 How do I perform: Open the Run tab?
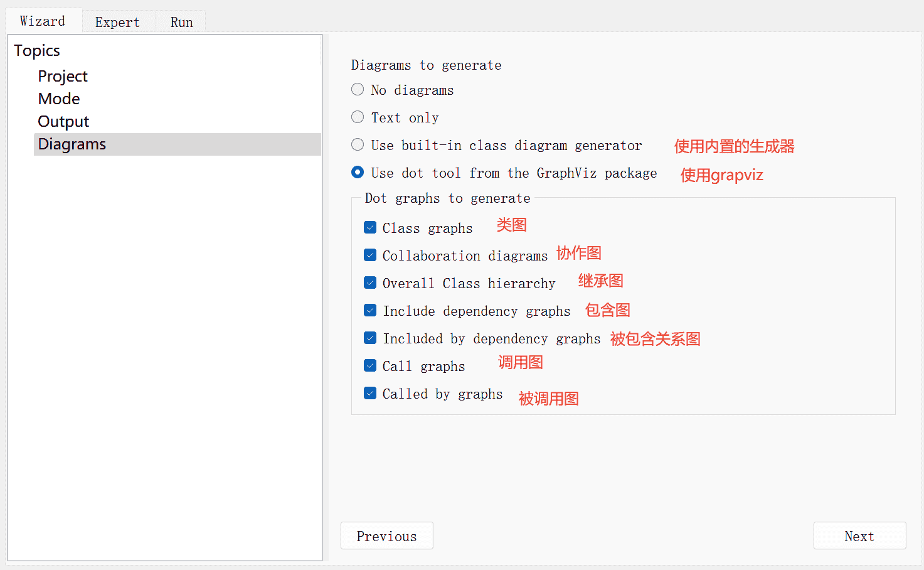click(x=181, y=23)
